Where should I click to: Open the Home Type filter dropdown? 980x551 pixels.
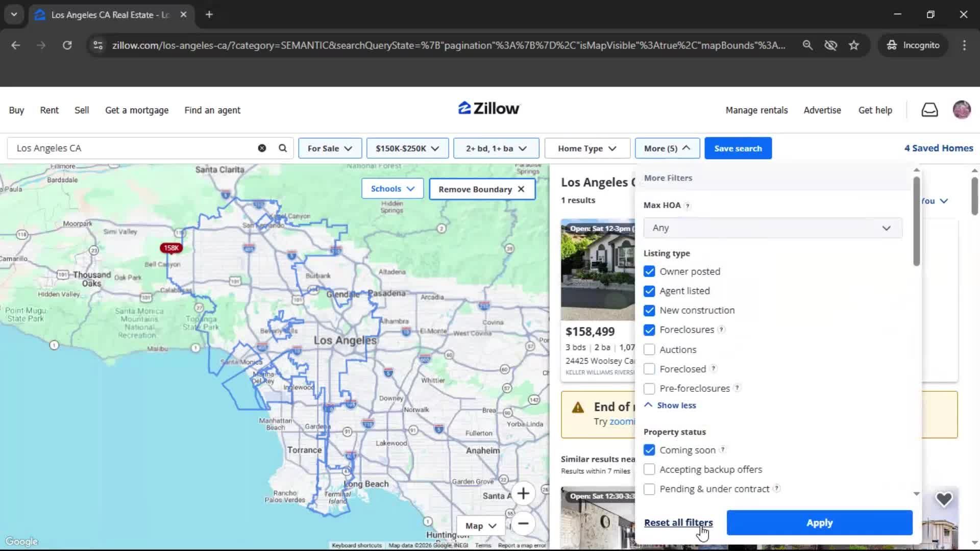coord(586,148)
